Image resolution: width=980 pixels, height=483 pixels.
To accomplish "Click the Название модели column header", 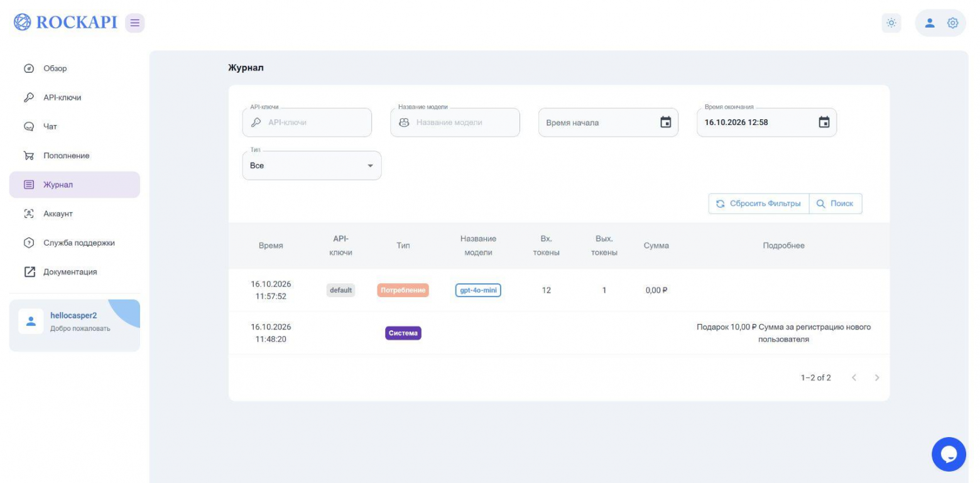I will [x=478, y=246].
